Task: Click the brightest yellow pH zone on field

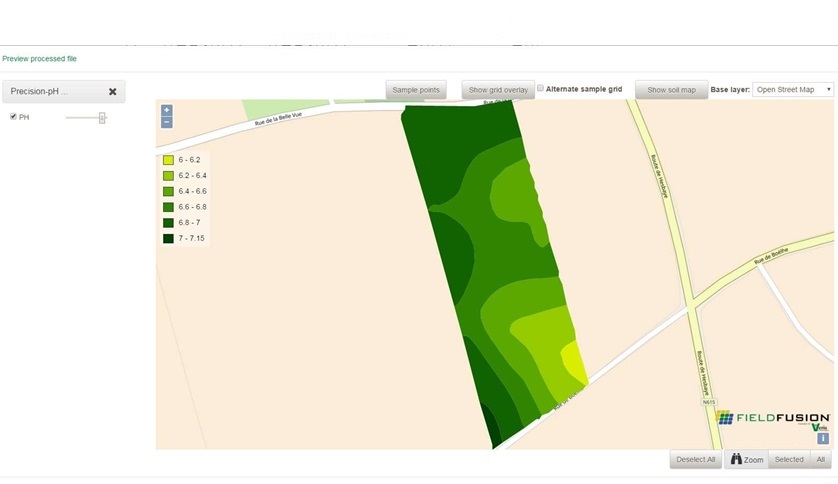Action: click(x=573, y=362)
